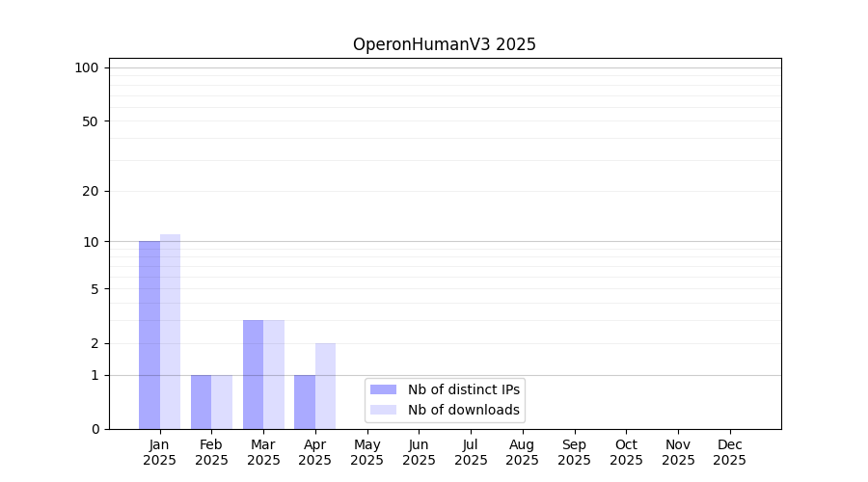Click the 'May 2025' x-axis label

(366, 452)
